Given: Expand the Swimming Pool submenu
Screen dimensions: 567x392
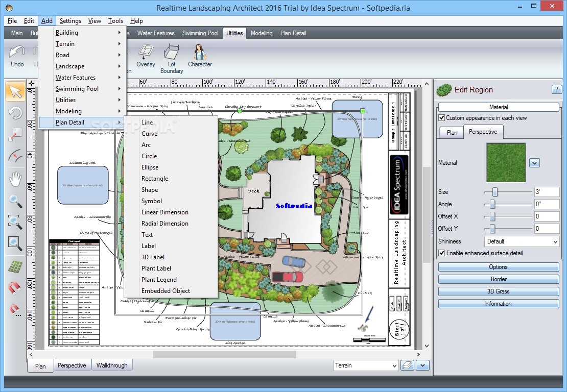Looking at the screenshot, I should [83, 88].
